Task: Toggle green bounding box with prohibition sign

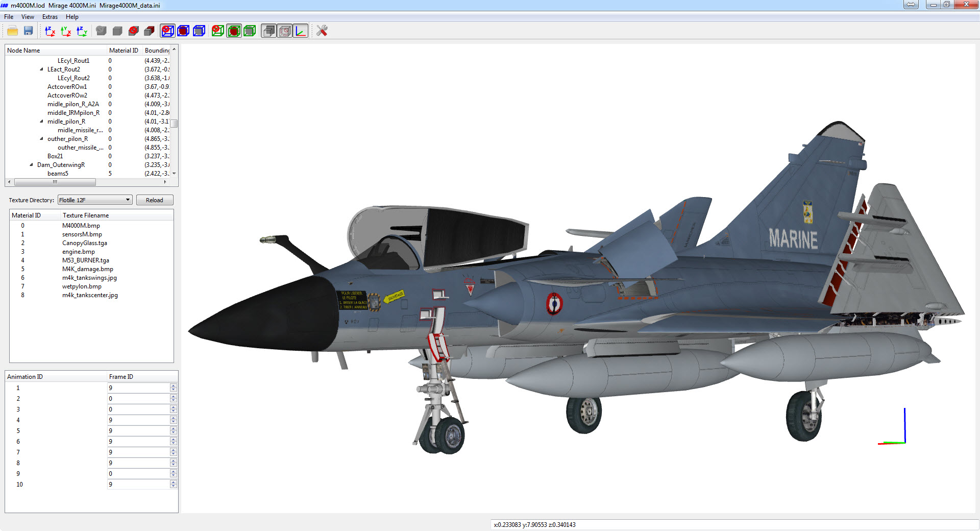Action: pyautogui.click(x=218, y=31)
